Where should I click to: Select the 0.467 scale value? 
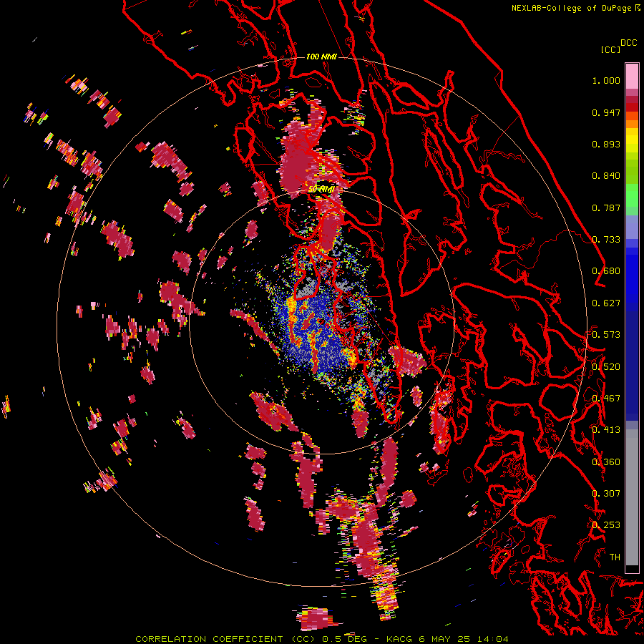pyautogui.click(x=606, y=399)
